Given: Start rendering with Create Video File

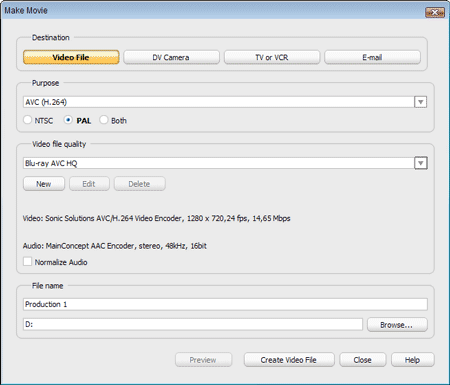Looking at the screenshot, I should pos(289,360).
